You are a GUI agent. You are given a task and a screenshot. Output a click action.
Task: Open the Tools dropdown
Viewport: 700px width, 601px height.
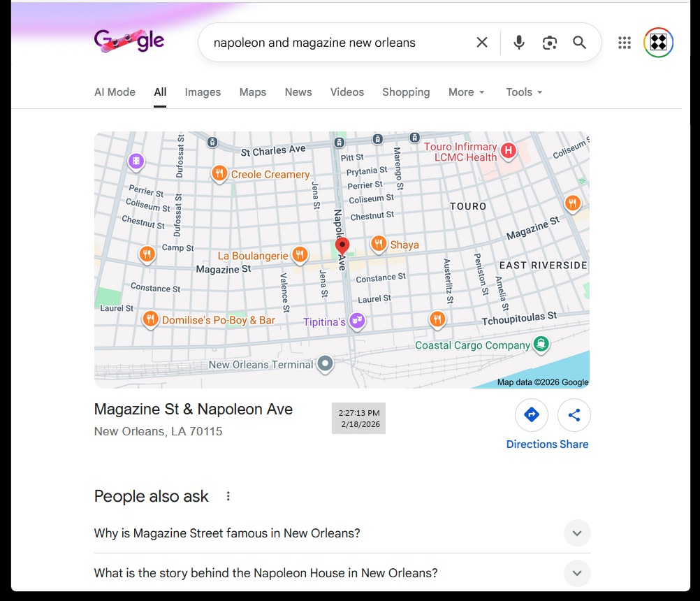[x=524, y=92]
